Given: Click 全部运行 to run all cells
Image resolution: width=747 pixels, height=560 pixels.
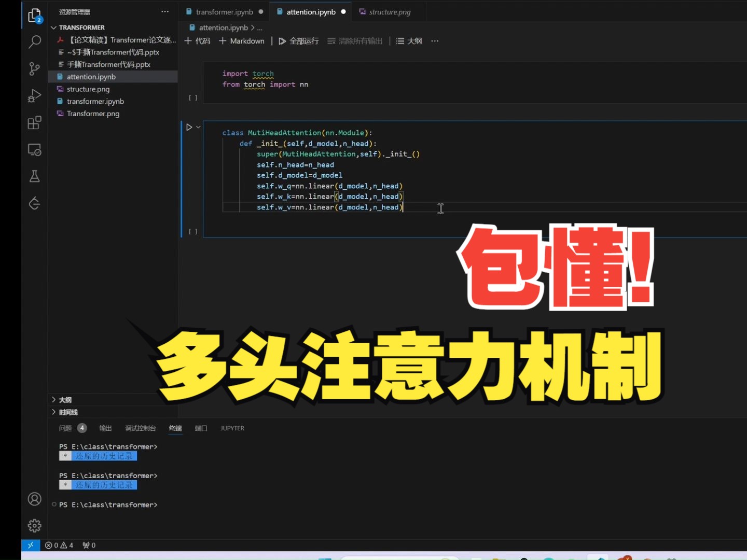Looking at the screenshot, I should click(x=299, y=41).
